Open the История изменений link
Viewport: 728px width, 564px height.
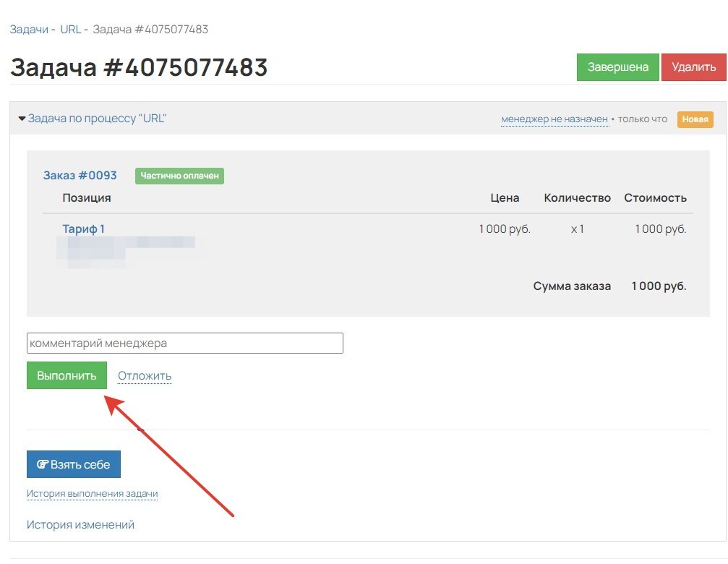pyautogui.click(x=80, y=525)
